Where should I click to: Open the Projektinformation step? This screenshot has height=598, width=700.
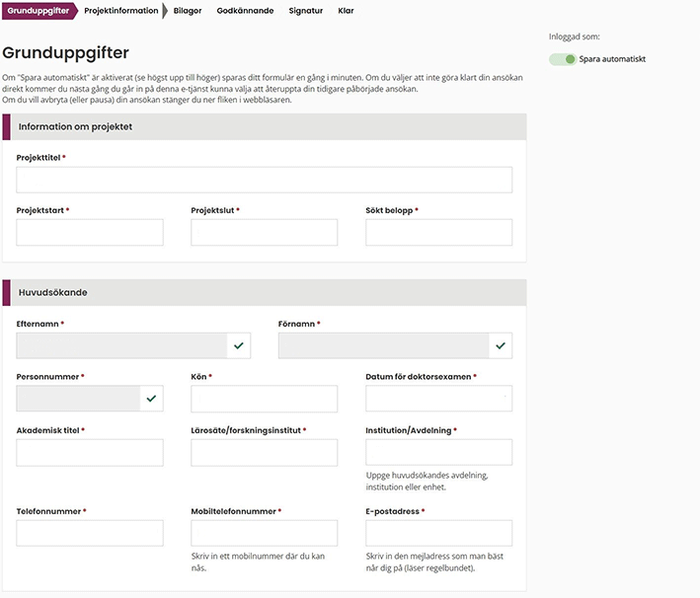click(x=120, y=11)
